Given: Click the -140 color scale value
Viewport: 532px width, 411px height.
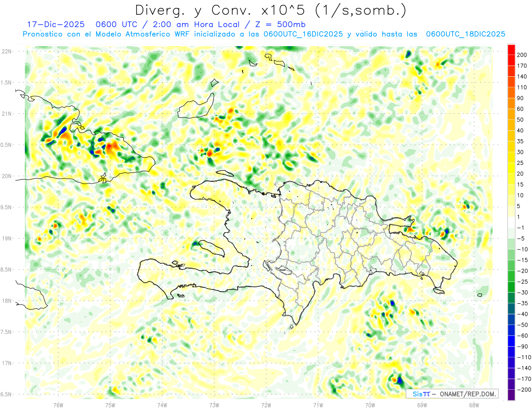Looking at the screenshot, I should pos(525,368).
